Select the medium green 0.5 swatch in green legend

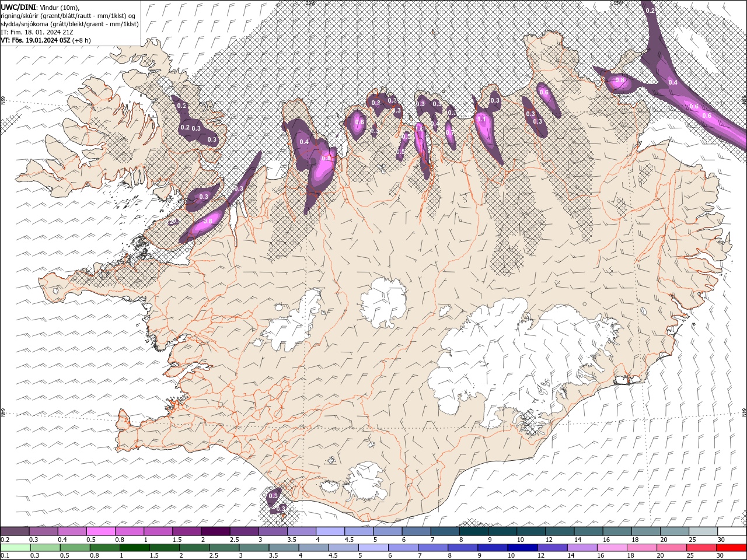point(75,548)
